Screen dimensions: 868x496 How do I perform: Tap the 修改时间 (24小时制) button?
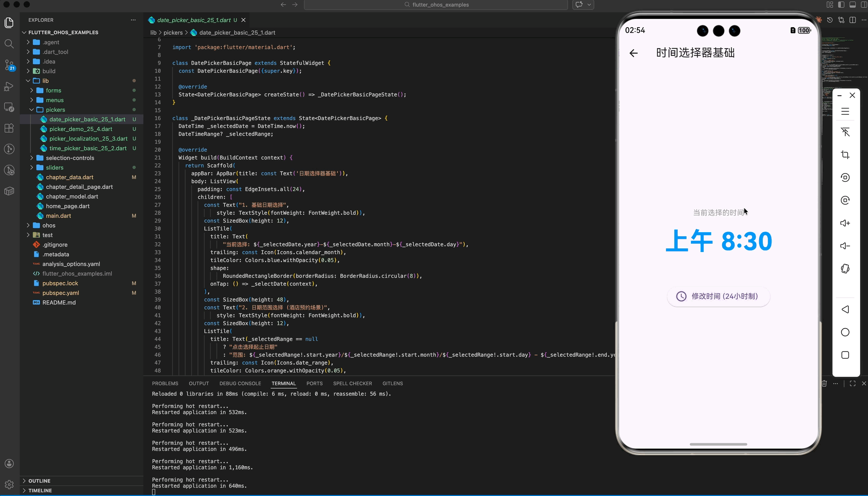(x=718, y=296)
